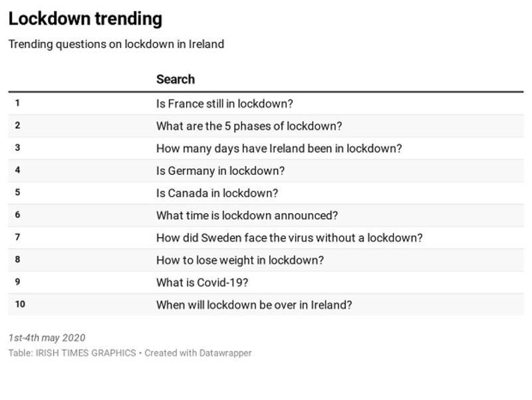The height and width of the screenshot is (400, 532).
Task: Select 'Is France still in lockdown?' row
Action: pos(224,104)
